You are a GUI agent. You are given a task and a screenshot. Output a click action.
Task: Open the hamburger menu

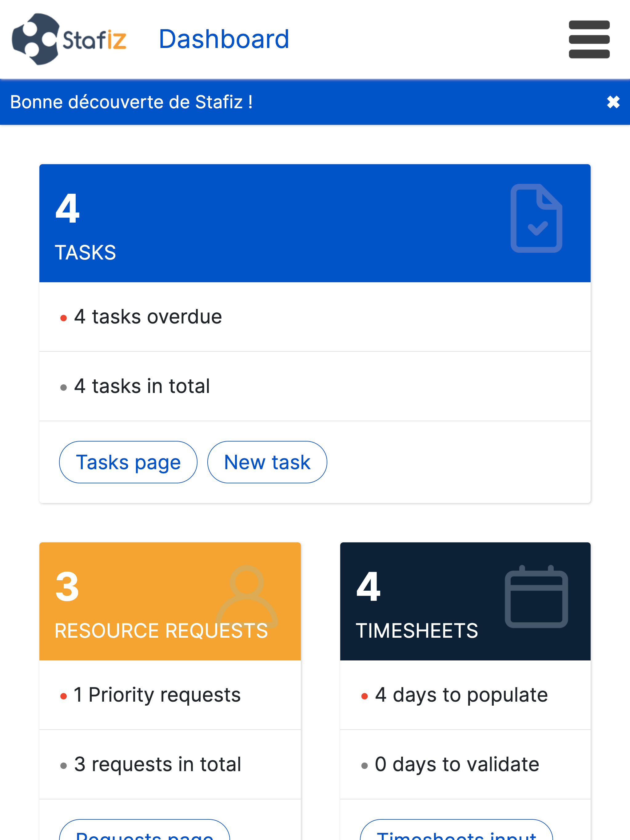click(x=589, y=39)
